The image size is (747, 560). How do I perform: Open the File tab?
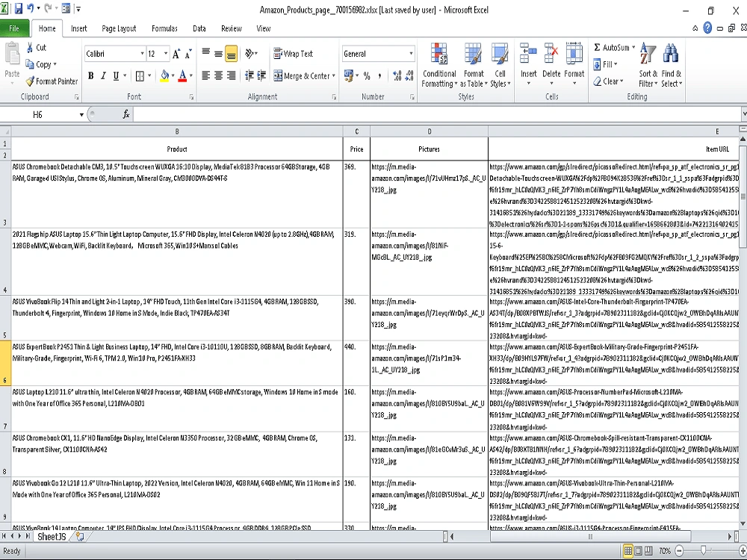click(14, 28)
